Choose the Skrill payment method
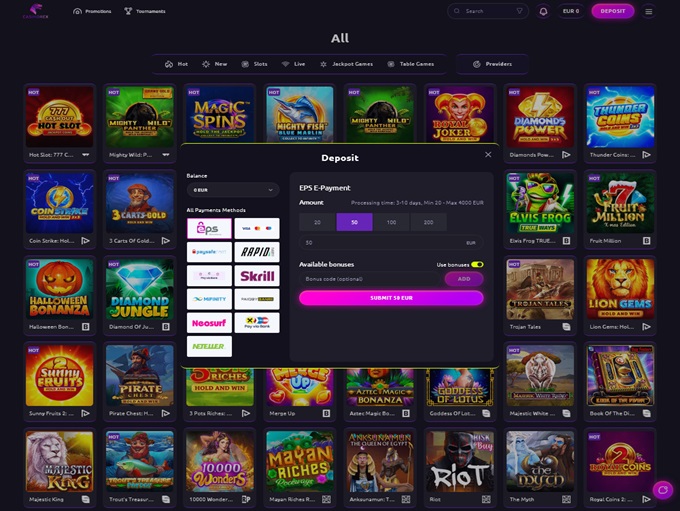 [x=257, y=276]
